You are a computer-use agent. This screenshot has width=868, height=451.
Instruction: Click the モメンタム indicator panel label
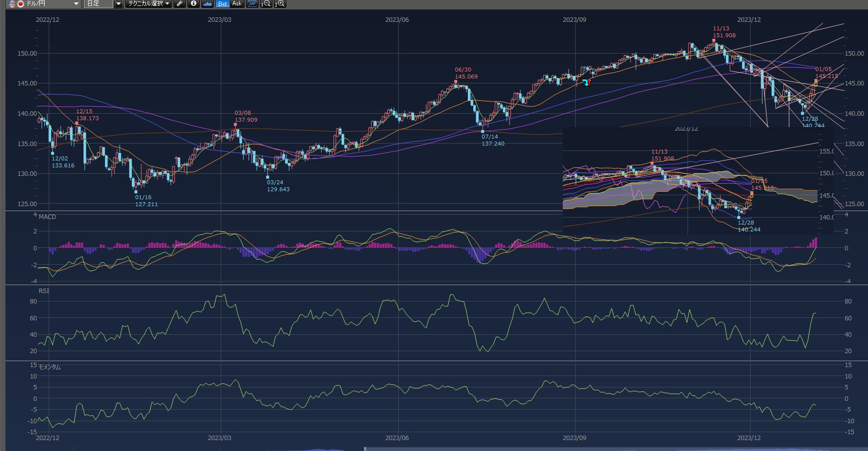click(x=49, y=367)
